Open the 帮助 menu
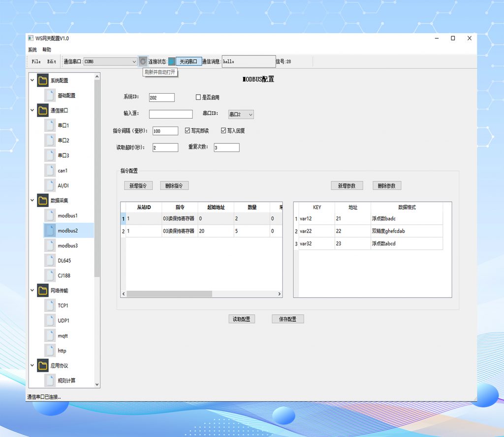Viewport: 504px width, 437px height. tap(47, 50)
